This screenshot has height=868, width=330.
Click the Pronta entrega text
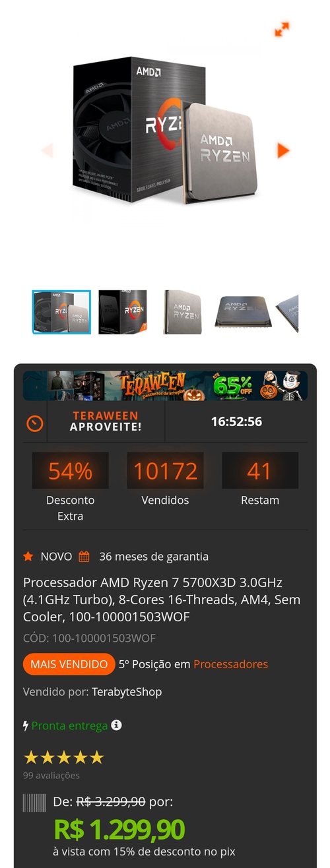tap(69, 726)
